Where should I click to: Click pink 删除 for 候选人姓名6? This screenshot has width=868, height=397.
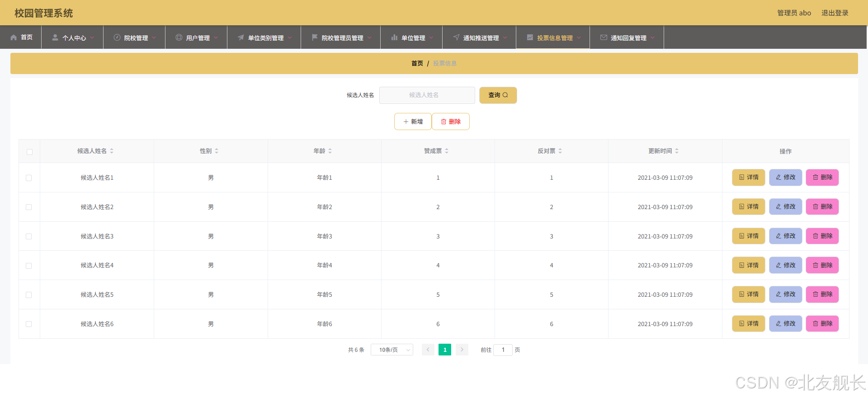point(822,324)
